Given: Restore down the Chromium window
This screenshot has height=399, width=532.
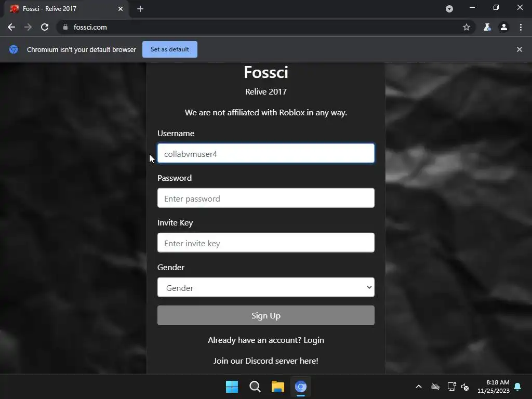Looking at the screenshot, I should pos(496,7).
